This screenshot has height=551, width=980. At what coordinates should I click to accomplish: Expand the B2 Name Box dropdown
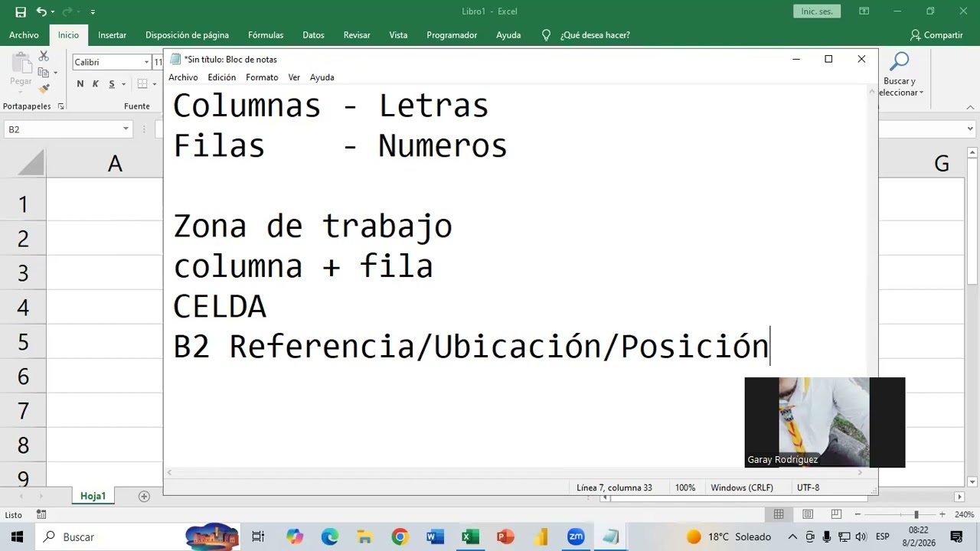point(126,129)
